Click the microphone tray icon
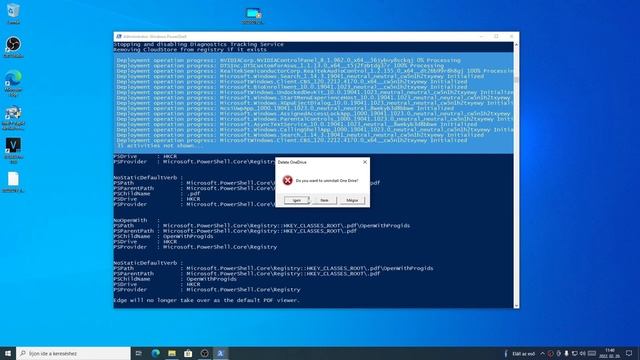Viewport: 640px width, 360px height. tap(567, 353)
